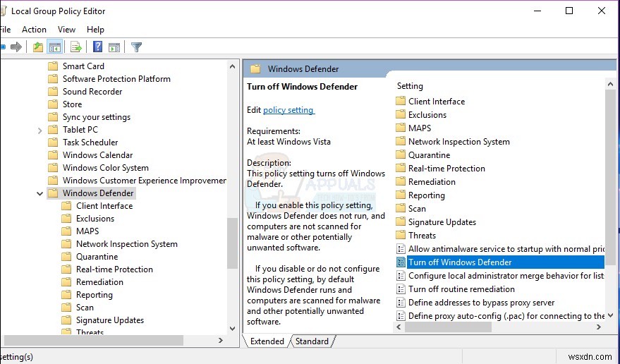Click tree pane horizontal scroll right arrow
Screen dimensions: 620x364
point(221,340)
